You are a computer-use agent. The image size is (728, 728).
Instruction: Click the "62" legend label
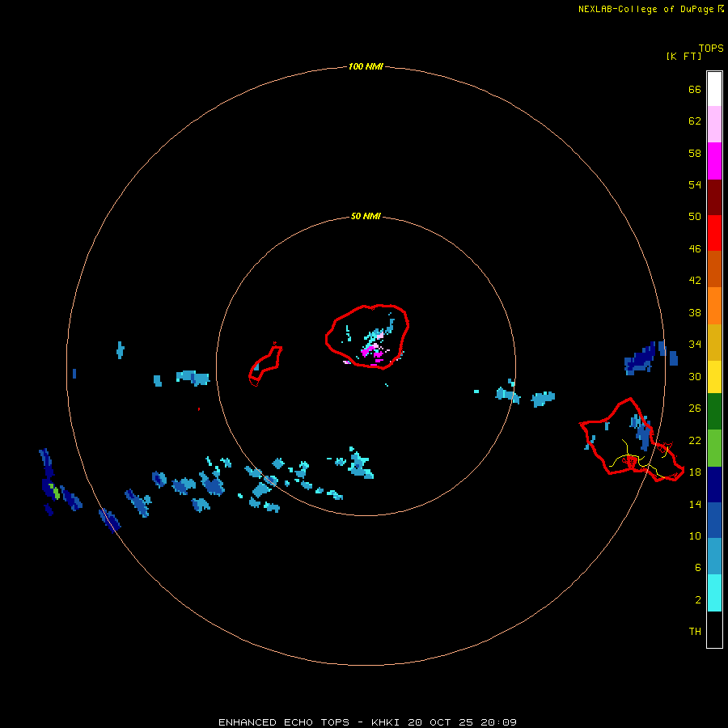pos(695,121)
